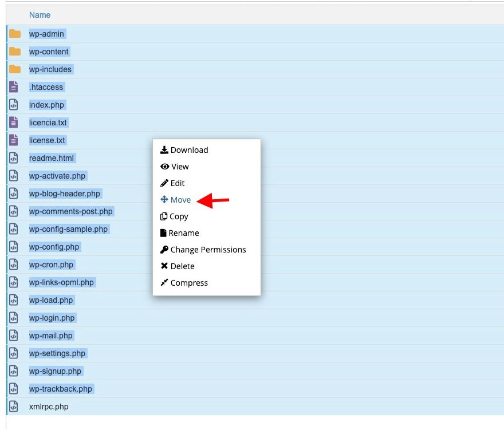This screenshot has width=504, height=430.
Task: Select the wp-config-sample.php file name
Action: (69, 229)
